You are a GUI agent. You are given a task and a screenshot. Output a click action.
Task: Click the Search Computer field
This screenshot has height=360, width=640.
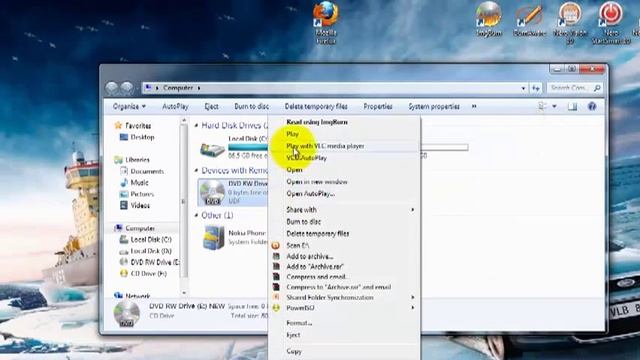(x=574, y=88)
